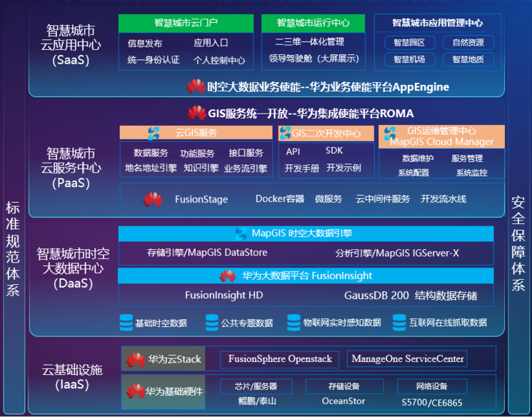Click 开发手册 item
This screenshot has height=417, width=532.
pos(302,169)
